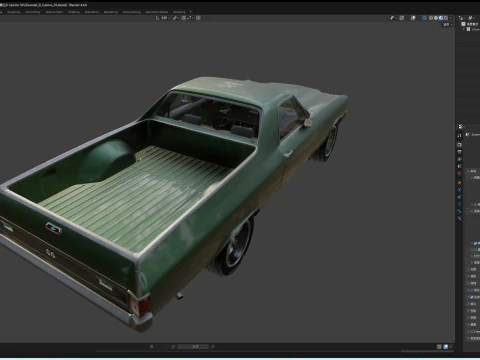Open the Render properties tab

(459, 145)
